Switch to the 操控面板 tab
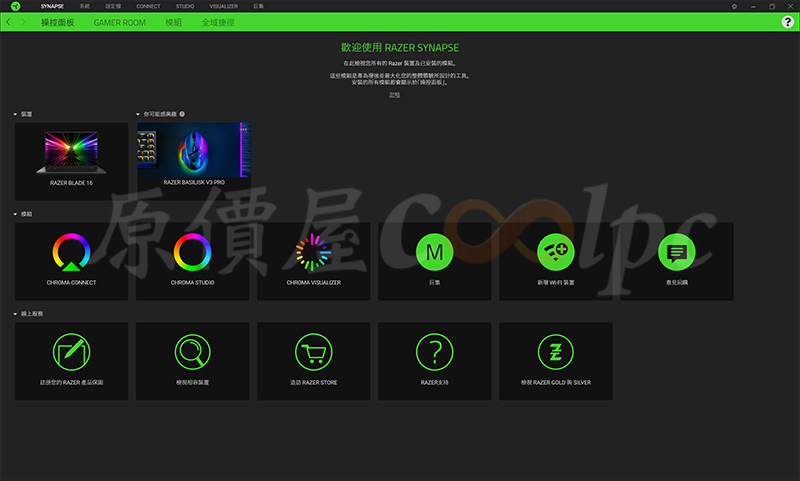The image size is (800, 481). [58, 22]
